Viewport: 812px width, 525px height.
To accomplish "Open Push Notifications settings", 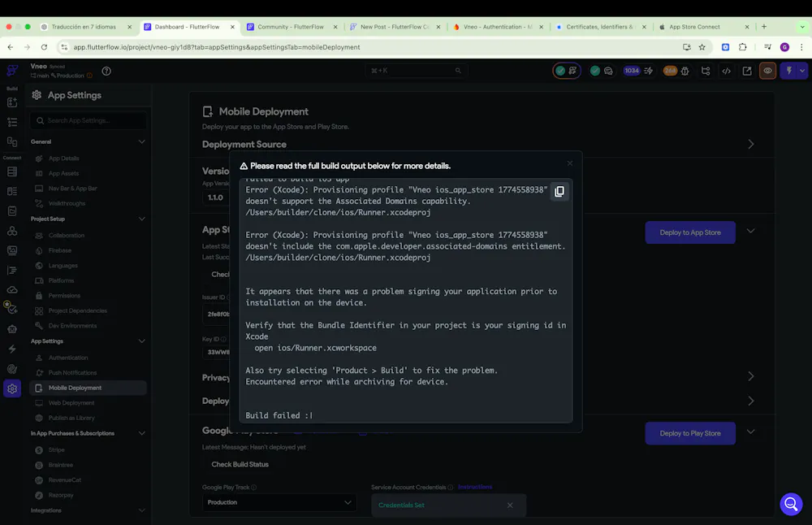I will click(x=72, y=373).
